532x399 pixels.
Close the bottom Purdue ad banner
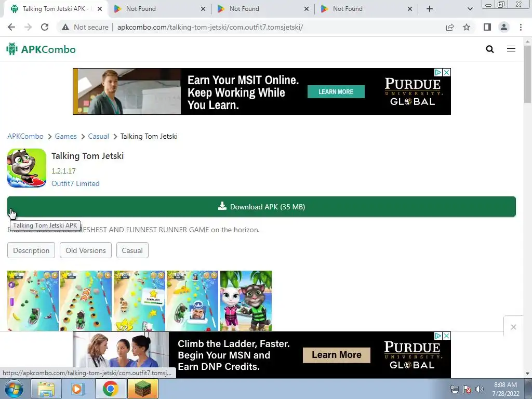coord(446,336)
